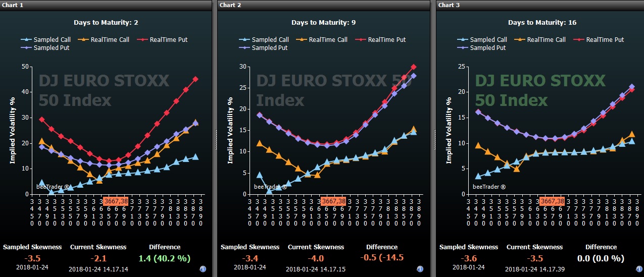Click the splitter handle left of Chart 2
Viewport: 644px width, 277px height.
[216, 138]
